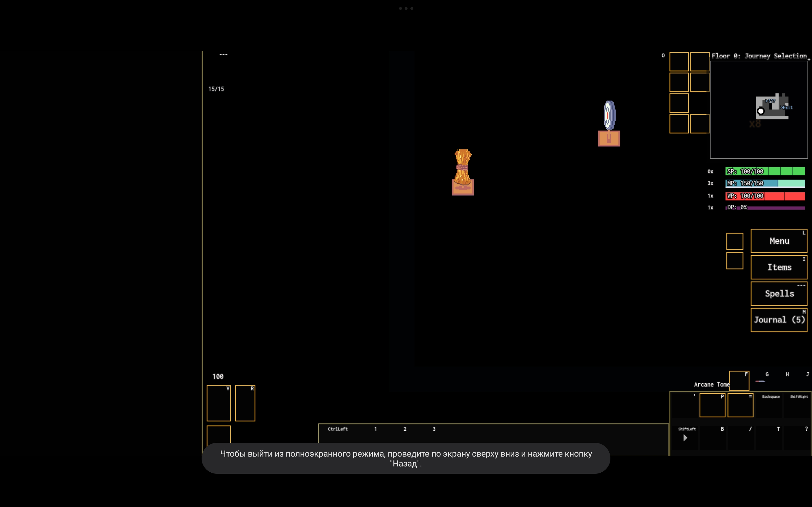The image size is (812, 507).
Task: Click the red WP bar
Action: [765, 196]
